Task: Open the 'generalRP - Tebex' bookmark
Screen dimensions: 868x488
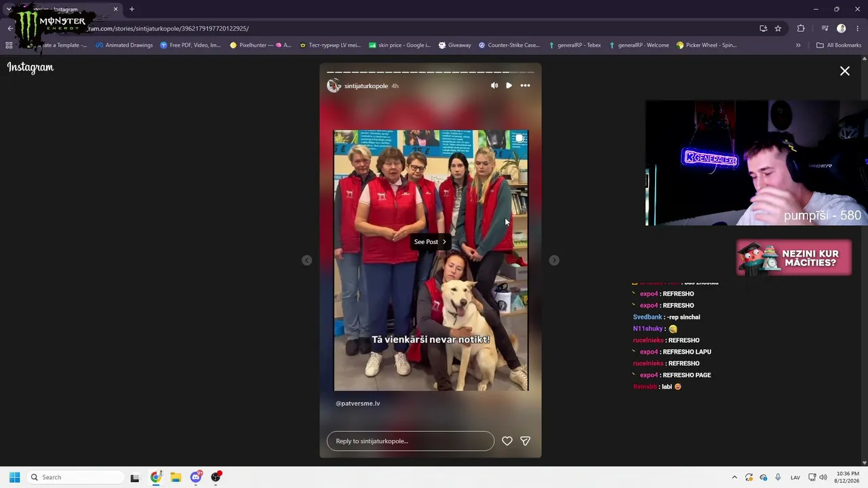Action: pos(574,45)
